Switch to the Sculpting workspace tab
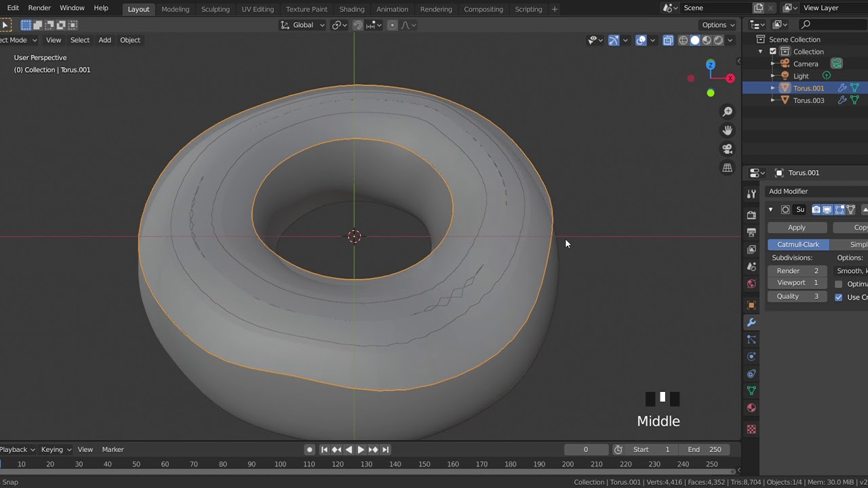Screen dimensions: 868x488 (215, 9)
